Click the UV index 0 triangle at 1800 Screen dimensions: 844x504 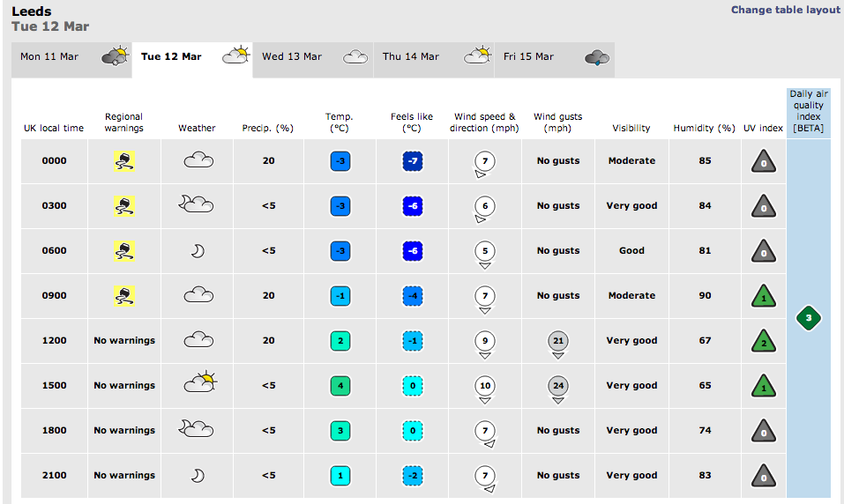pos(763,432)
